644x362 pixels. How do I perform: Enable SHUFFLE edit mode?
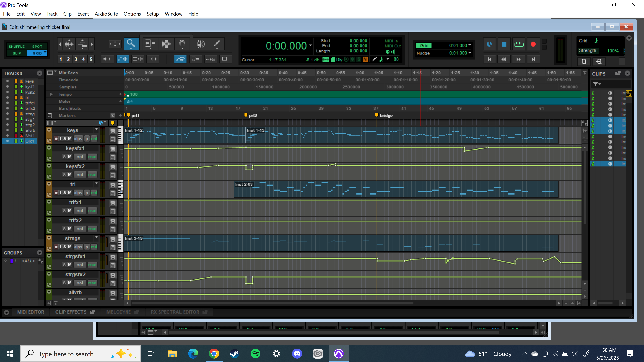17,46
